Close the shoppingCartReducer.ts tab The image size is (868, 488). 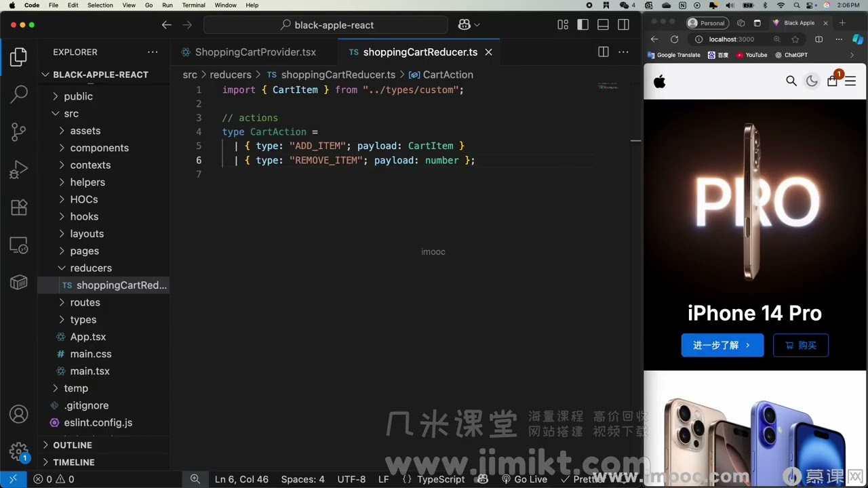[488, 52]
